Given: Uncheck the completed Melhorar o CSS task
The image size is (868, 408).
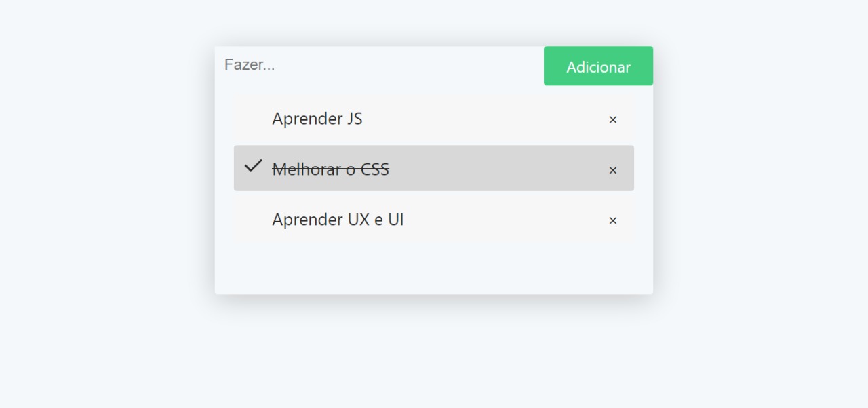Looking at the screenshot, I should coord(434,168).
